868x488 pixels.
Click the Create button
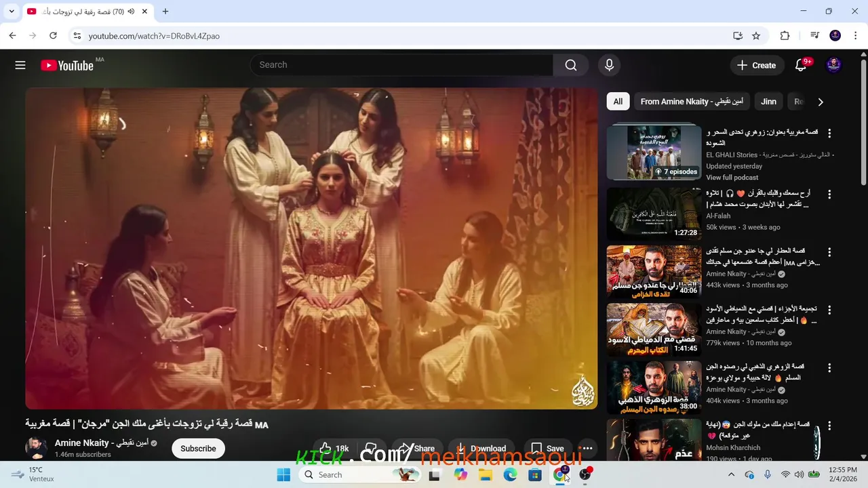click(756, 65)
